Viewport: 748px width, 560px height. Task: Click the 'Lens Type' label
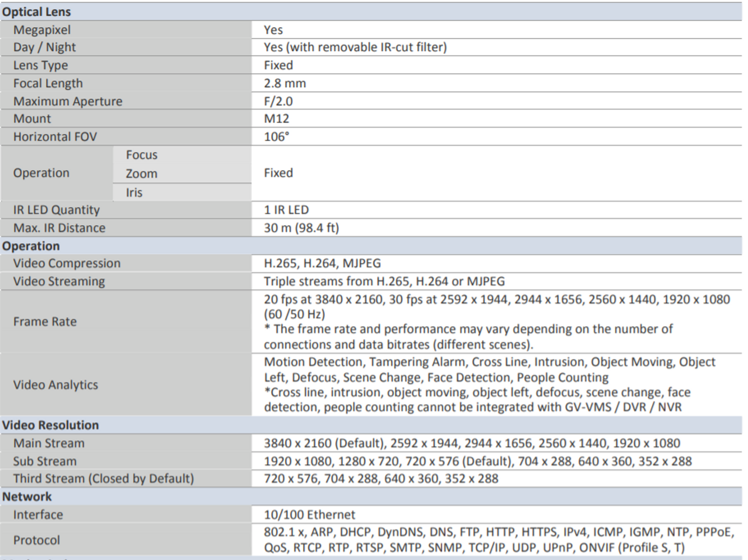pos(40,65)
